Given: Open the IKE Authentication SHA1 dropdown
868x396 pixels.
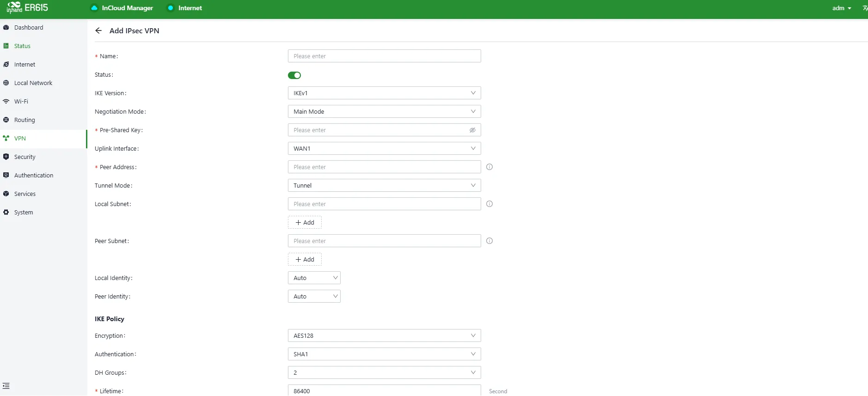Looking at the screenshot, I should (x=384, y=354).
